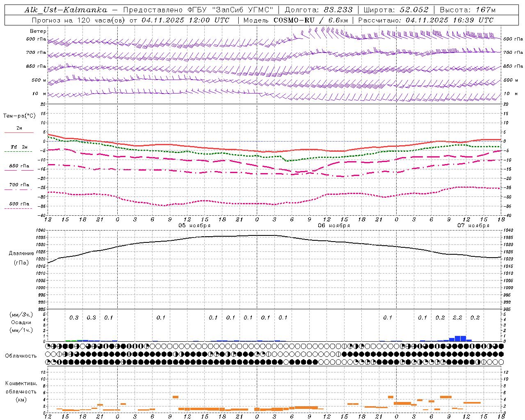This screenshot has width=525, height=420.
Task: Click the Осадки panel label
Action: 21,323
